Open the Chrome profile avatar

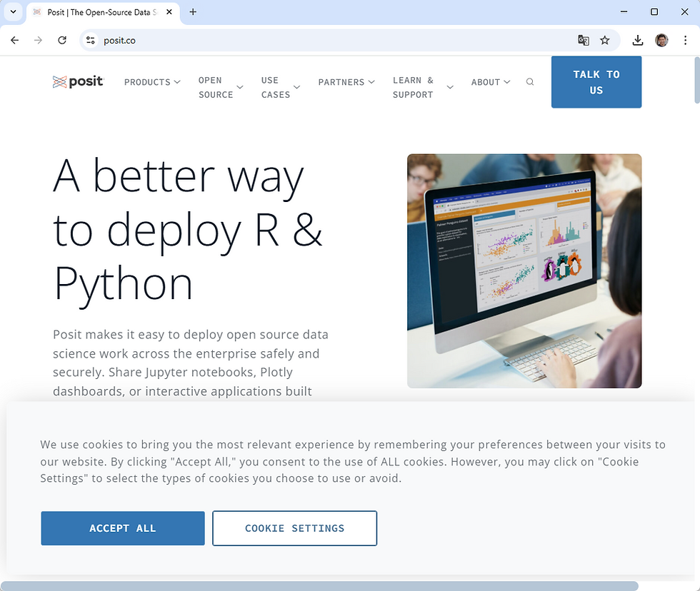661,40
